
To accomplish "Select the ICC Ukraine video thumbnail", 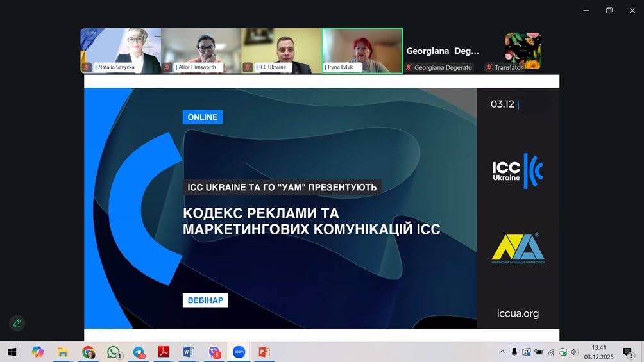I will pyautogui.click(x=282, y=51).
